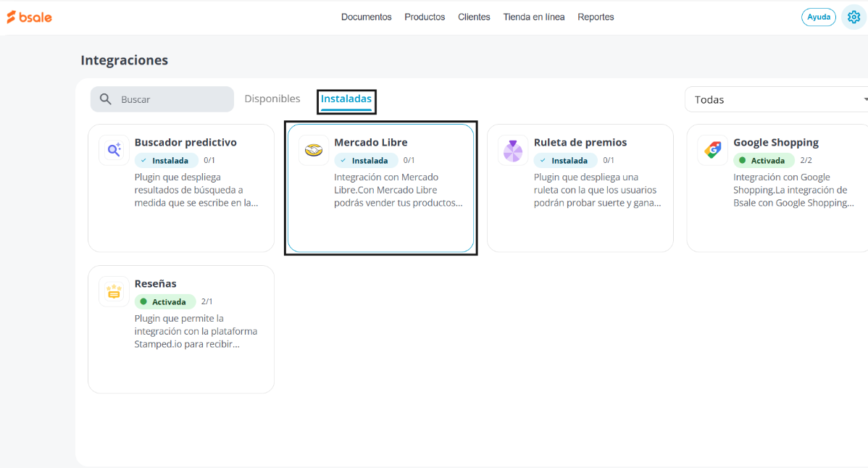Switch to the Disponibles tab
This screenshot has width=868, height=468.
click(x=272, y=99)
